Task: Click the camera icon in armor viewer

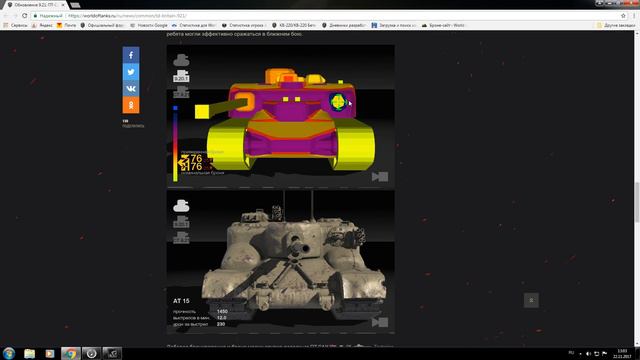Action: pos(380,176)
